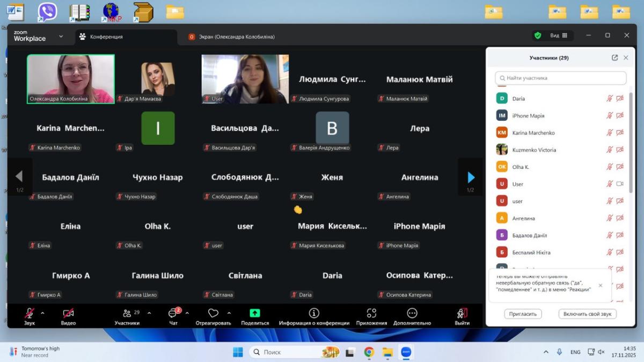Switch to the Screen (Олександра Колобіліна) tab
Screen dimensions: 644x362
[232, 37]
